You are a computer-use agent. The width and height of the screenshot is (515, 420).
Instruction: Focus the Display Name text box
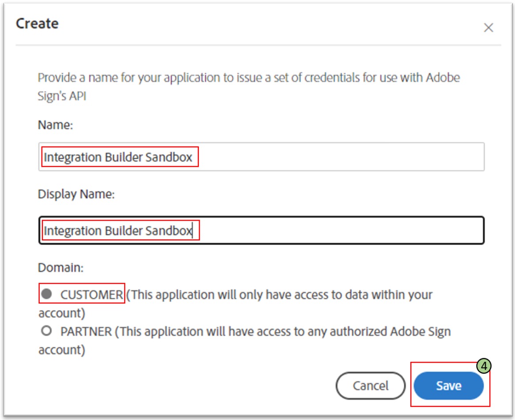click(x=261, y=230)
